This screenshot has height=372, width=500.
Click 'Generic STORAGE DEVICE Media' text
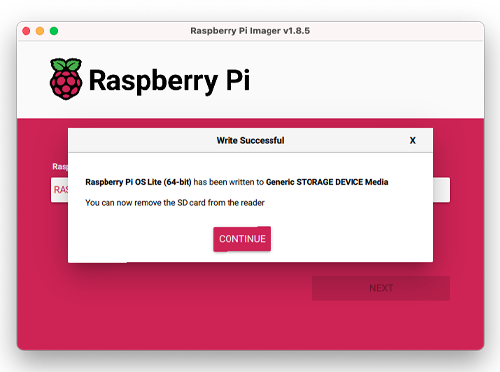point(327,182)
